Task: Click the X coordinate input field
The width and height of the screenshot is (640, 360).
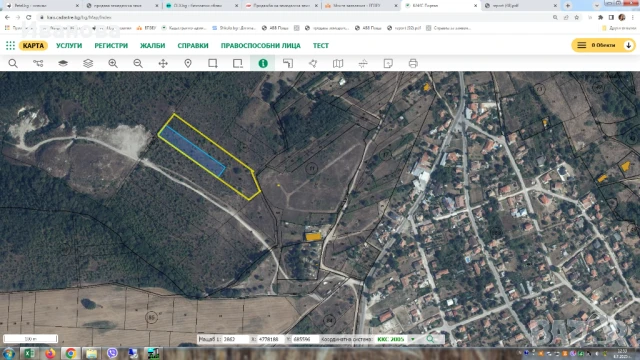Action: [x=269, y=339]
